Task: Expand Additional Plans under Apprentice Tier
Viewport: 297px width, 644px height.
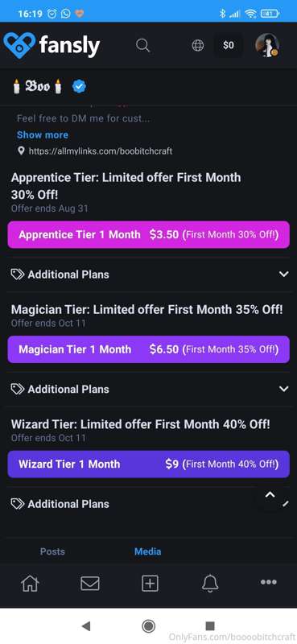Action: 148,275
